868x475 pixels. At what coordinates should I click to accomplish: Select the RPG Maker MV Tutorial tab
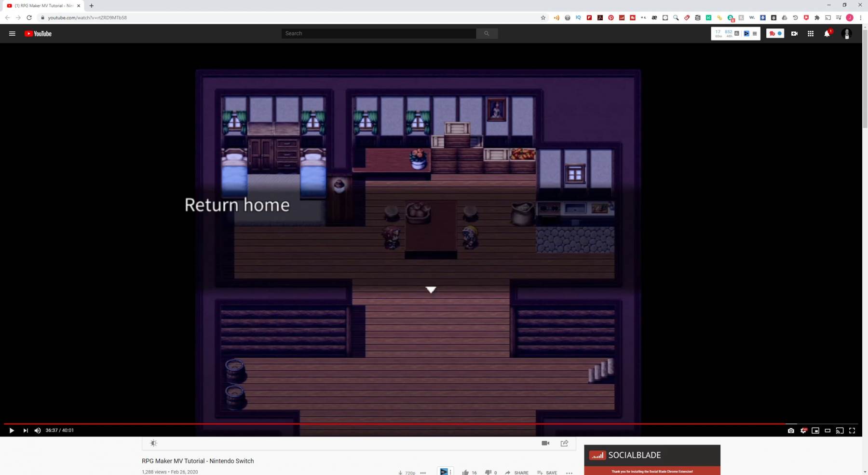click(42, 6)
